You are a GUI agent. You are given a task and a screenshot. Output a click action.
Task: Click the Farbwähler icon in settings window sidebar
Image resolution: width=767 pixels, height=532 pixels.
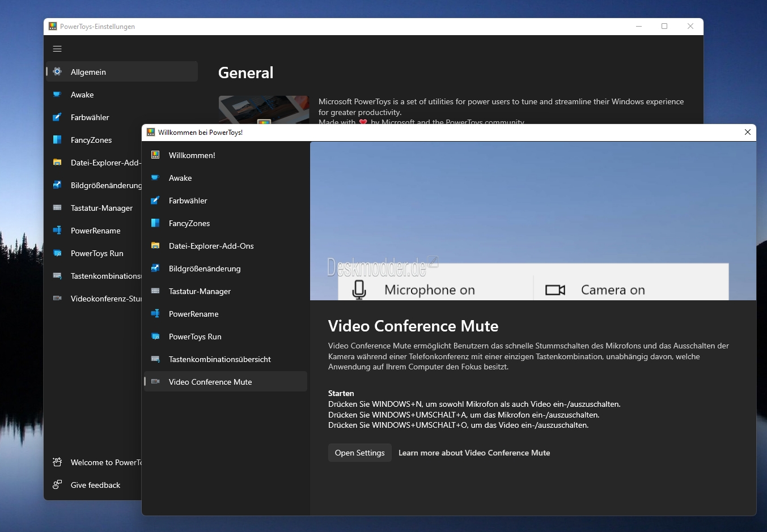pos(57,117)
